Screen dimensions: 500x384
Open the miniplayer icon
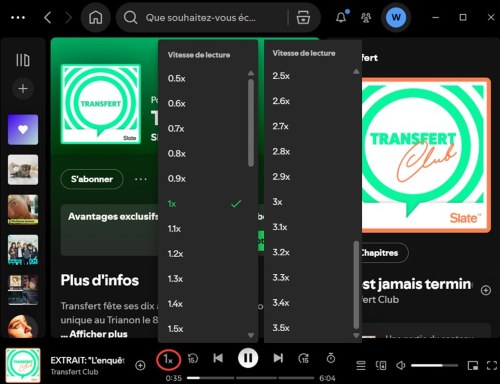473,365
